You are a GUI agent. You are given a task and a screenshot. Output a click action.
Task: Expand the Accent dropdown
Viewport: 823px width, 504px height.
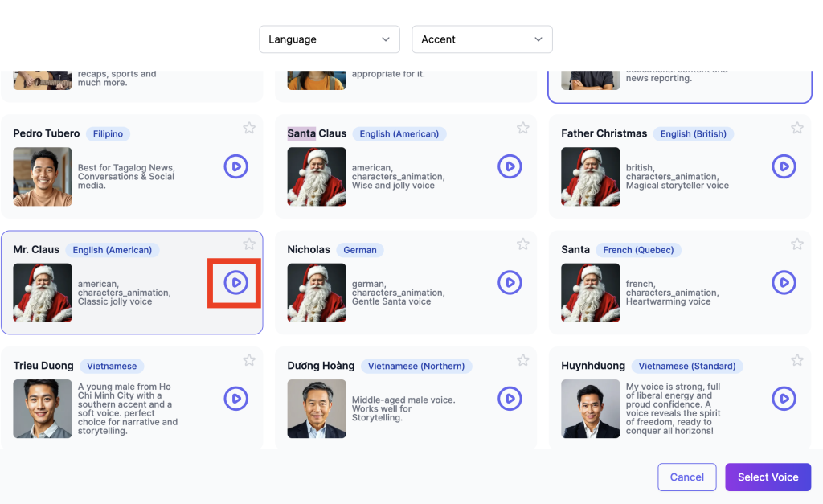(x=481, y=39)
